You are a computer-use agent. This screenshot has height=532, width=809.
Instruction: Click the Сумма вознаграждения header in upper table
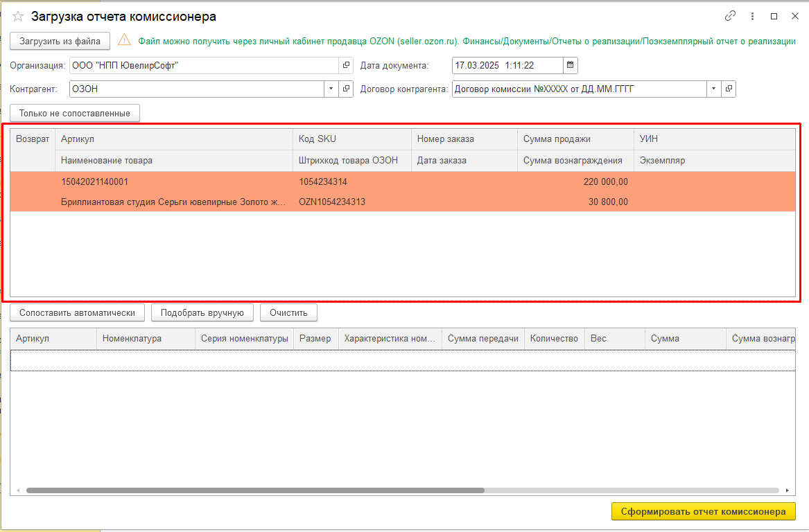point(576,160)
